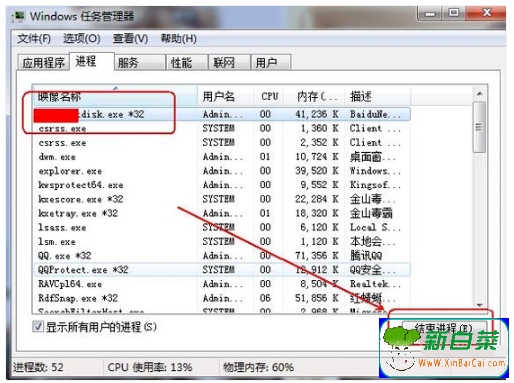Click the vertical scrollbar thumb
The height and width of the screenshot is (383, 514).
(x=480, y=127)
